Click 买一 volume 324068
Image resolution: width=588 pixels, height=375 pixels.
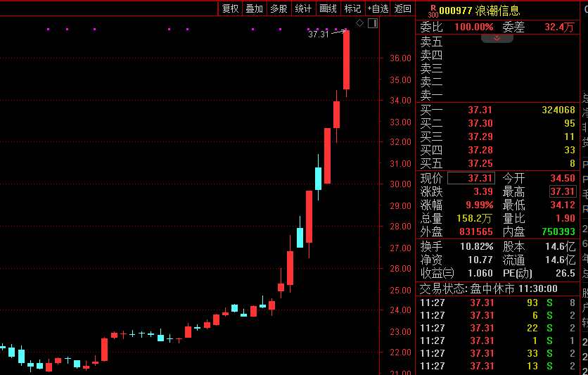click(558, 110)
